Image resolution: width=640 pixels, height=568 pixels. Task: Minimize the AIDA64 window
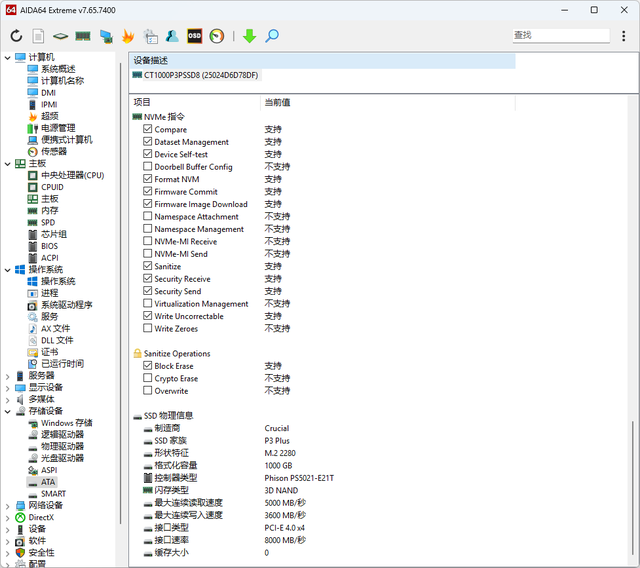pos(564,10)
